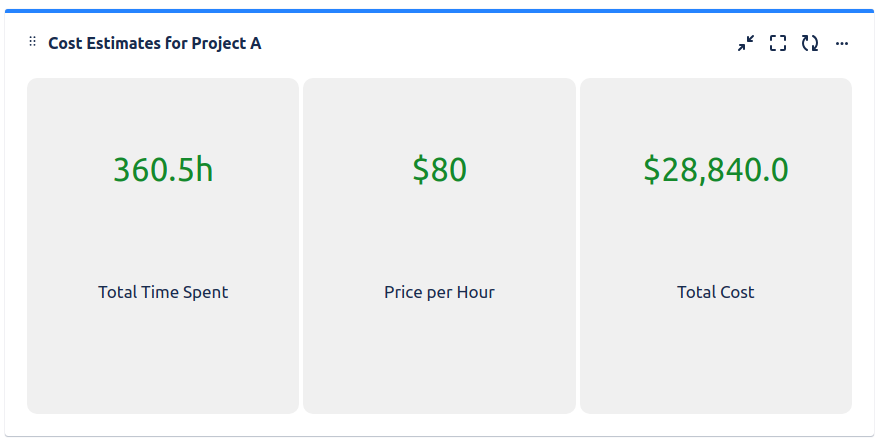
Task: Click the dollar sign of the $80 value
Action: pyautogui.click(x=421, y=169)
